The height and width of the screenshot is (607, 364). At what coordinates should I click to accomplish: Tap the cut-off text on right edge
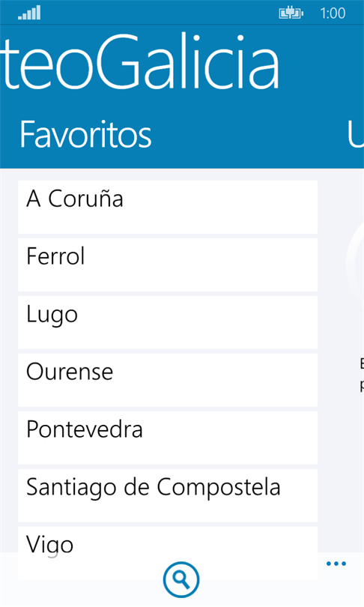click(362, 375)
